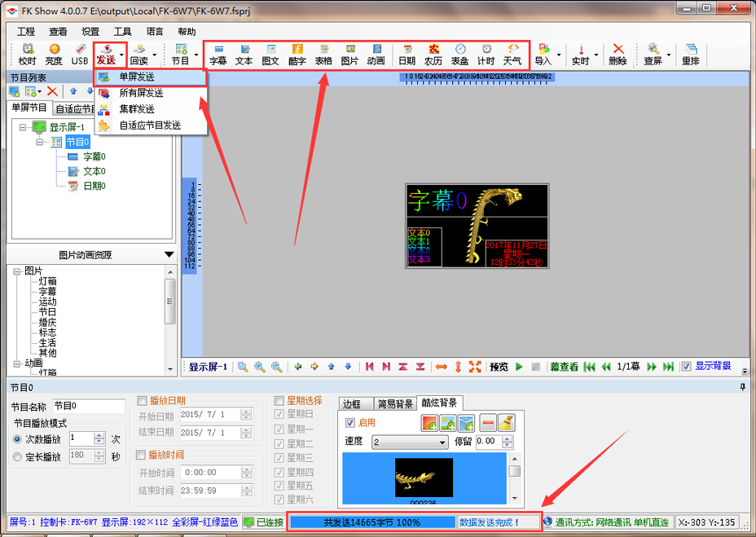This screenshot has width=756, height=537.
Task: Switch to the 简易背景 tab
Action: tap(395, 404)
